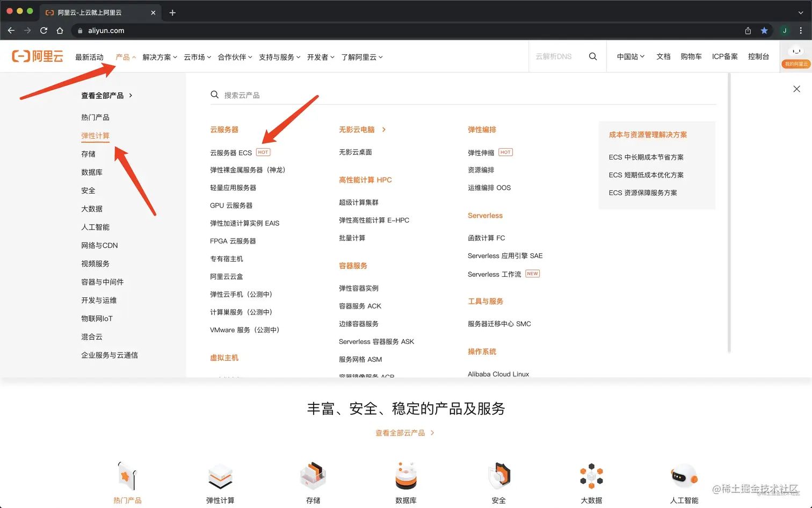
Task: Open the ICP备案 header link
Action: 724,56
